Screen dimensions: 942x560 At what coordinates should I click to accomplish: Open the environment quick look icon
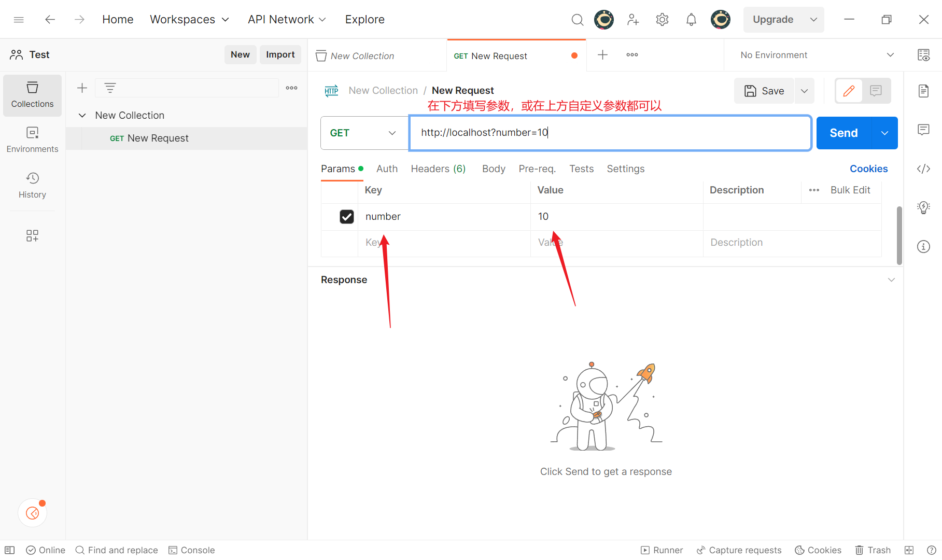(923, 55)
